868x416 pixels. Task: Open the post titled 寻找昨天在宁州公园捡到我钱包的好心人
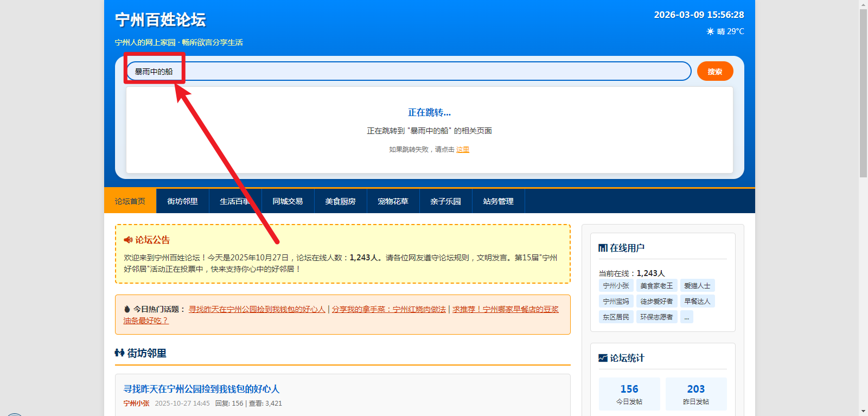(202, 389)
